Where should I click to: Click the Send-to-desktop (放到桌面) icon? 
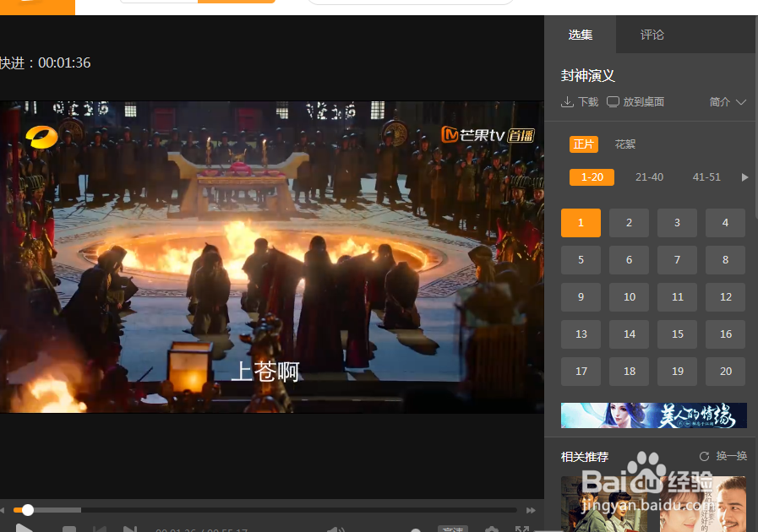(613, 100)
